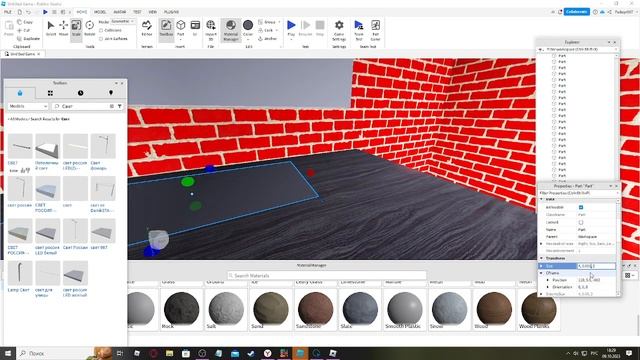Open the FILE menu
Viewport: 640px width, 360px height.
(x=8, y=12)
